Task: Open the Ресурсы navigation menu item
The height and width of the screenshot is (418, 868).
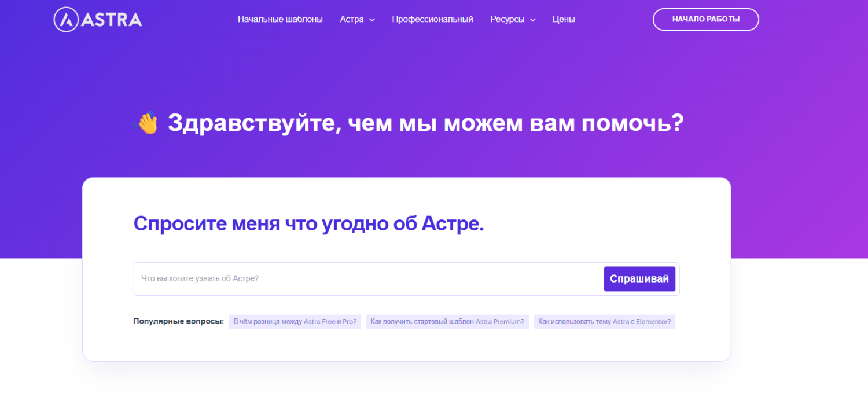Action: pos(507,19)
